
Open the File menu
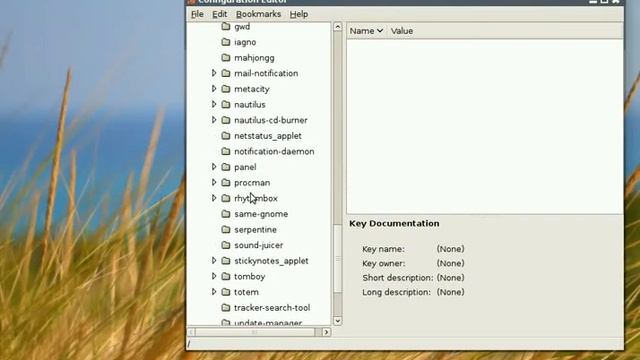(x=197, y=14)
